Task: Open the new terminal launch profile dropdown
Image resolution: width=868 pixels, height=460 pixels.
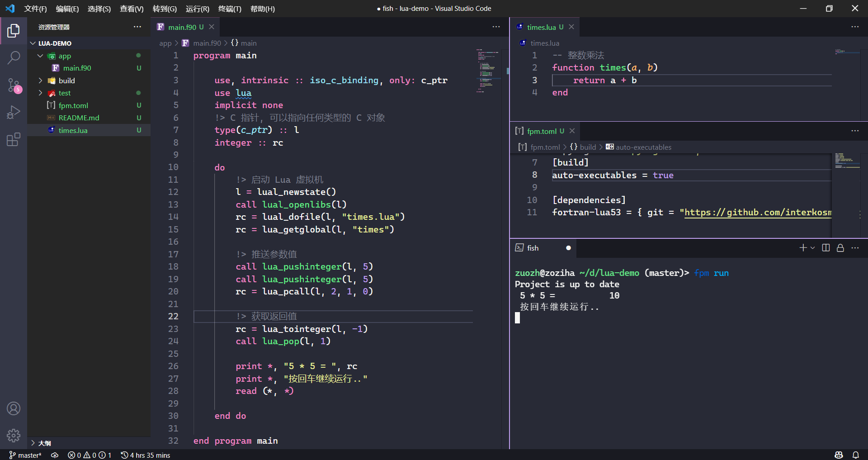Action: tap(812, 248)
